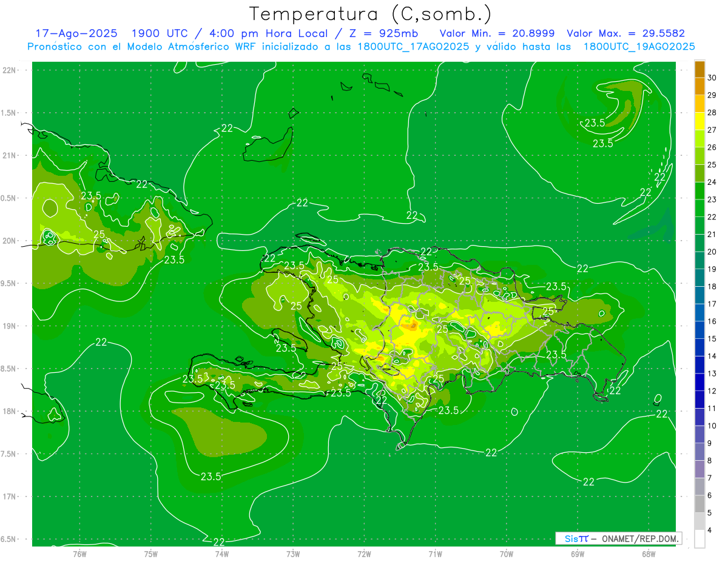Click the '20N' latitude axis label

(9, 241)
